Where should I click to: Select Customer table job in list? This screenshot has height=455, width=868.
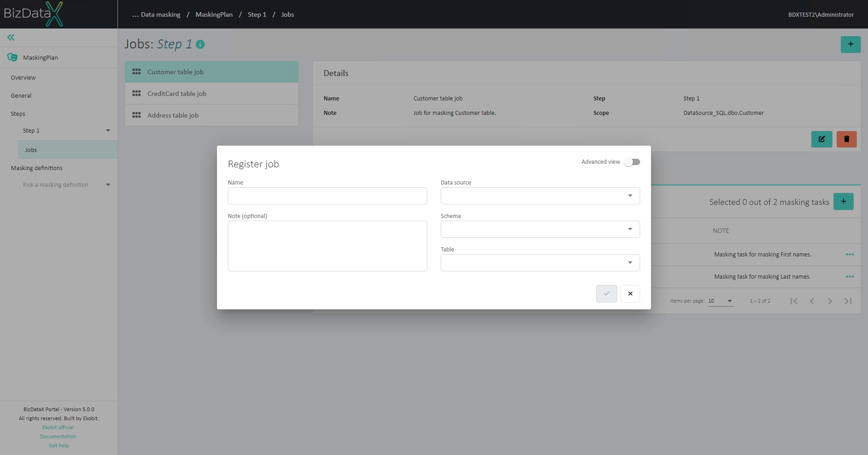pyautogui.click(x=212, y=72)
